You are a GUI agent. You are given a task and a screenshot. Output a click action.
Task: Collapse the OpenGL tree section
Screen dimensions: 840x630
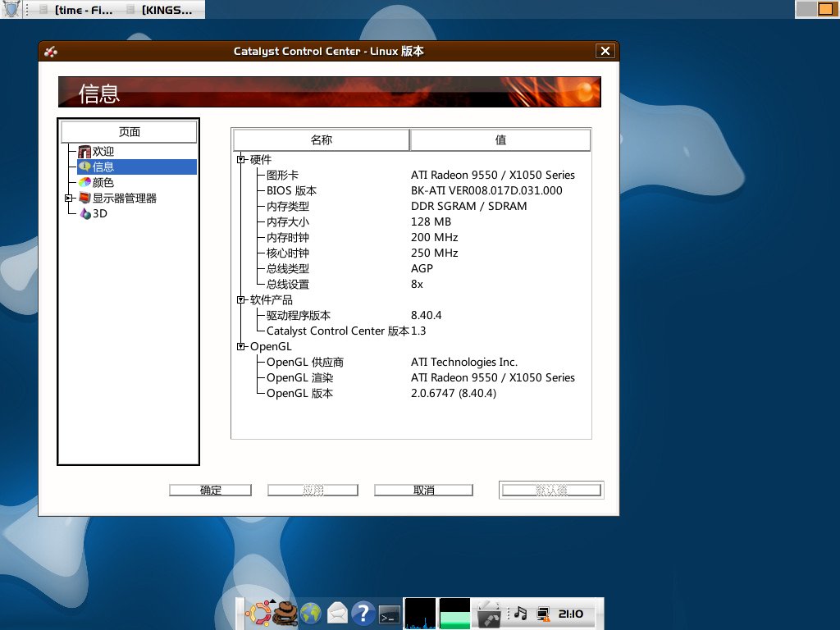coord(241,347)
